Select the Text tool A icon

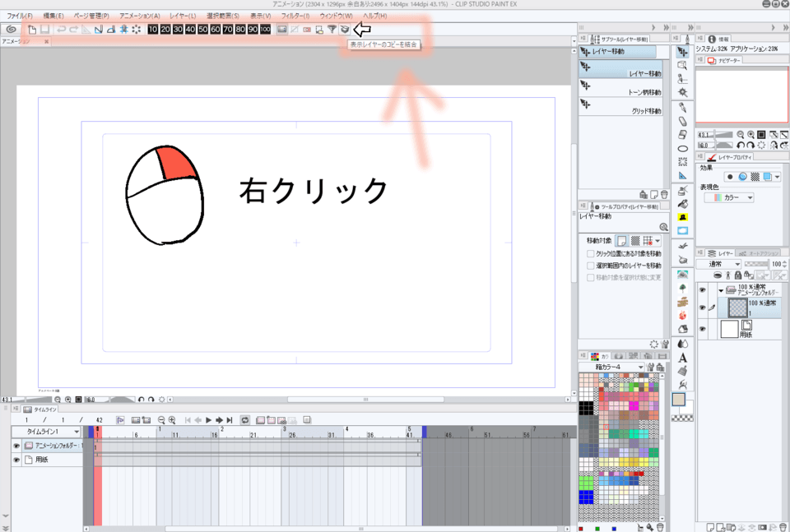pos(682,358)
